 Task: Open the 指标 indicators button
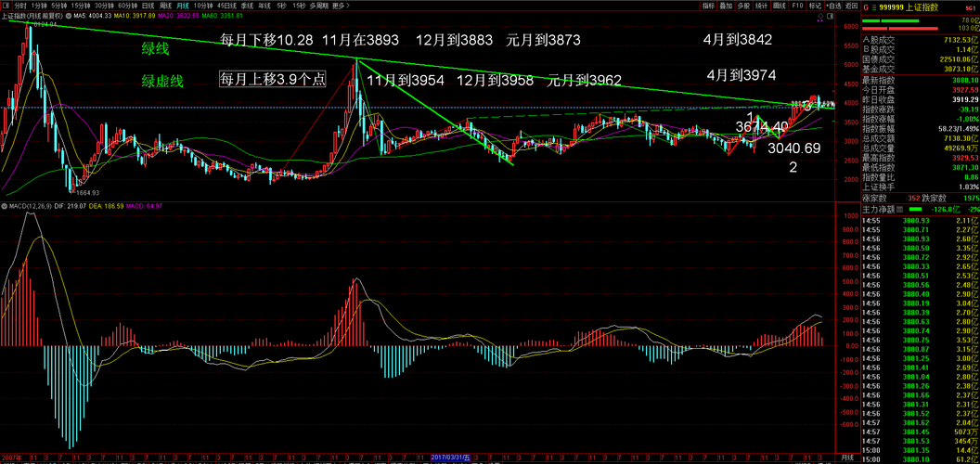(x=709, y=6)
